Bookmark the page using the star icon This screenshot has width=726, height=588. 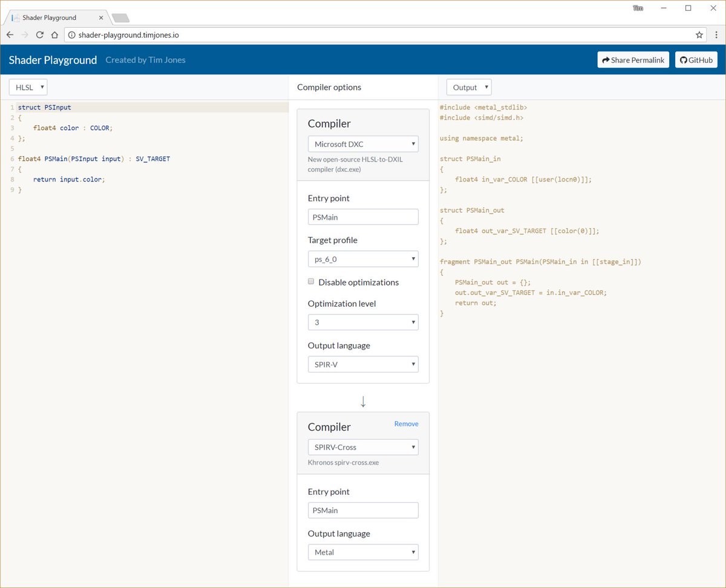(699, 35)
